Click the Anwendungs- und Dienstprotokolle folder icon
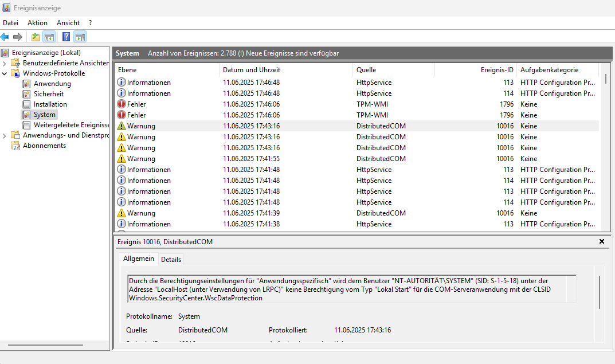615x364 pixels. (15, 135)
